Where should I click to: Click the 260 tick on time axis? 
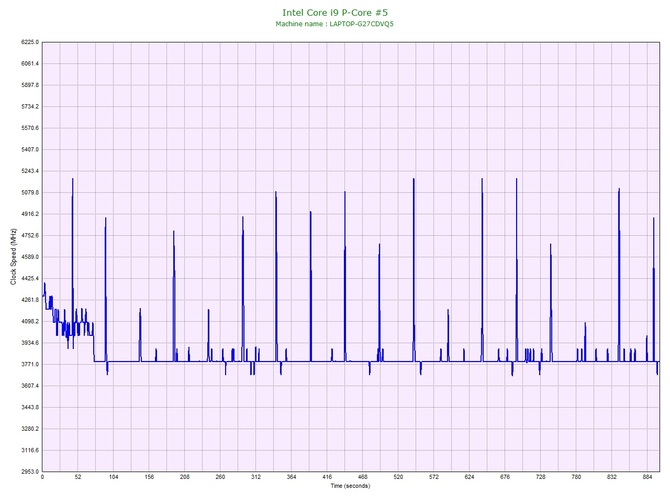(x=220, y=477)
